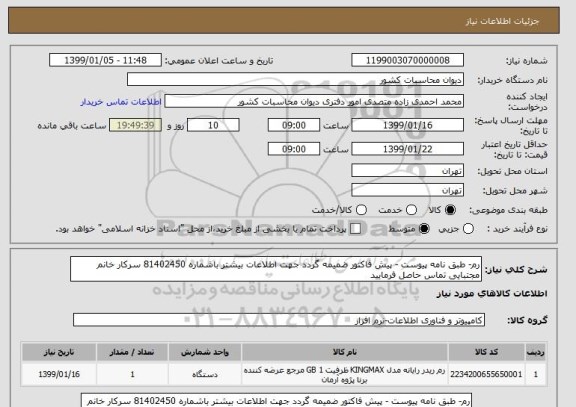
Task: Click the general description text box شرح کلی نیاز
Action: pos(276,269)
